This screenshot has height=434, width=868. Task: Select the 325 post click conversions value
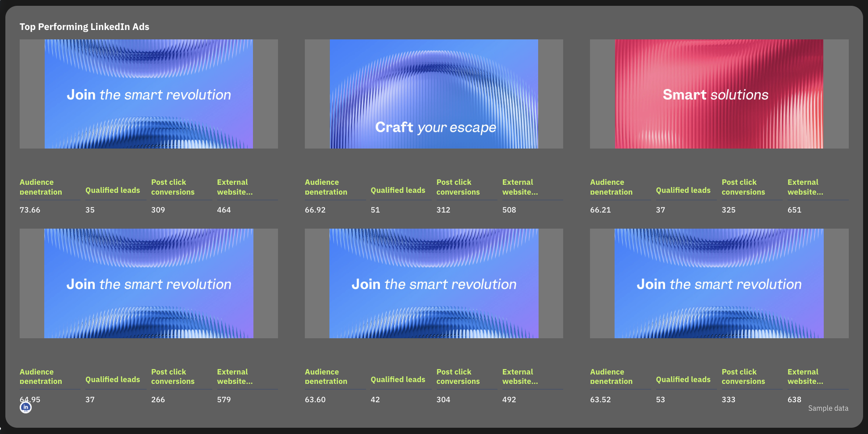tap(728, 210)
